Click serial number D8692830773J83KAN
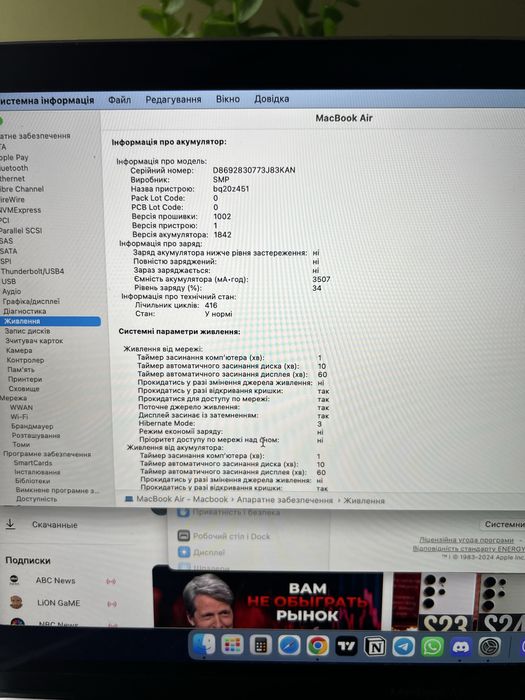 click(254, 170)
